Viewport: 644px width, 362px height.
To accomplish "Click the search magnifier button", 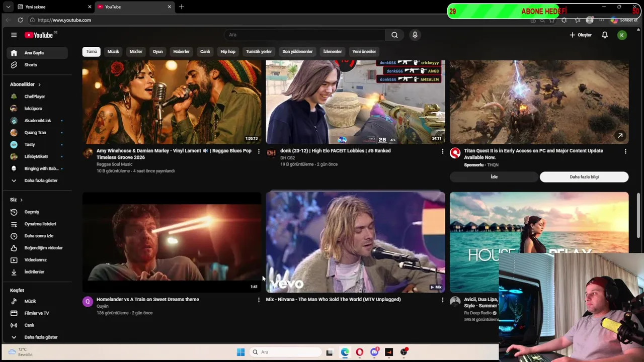I will 395,35.
